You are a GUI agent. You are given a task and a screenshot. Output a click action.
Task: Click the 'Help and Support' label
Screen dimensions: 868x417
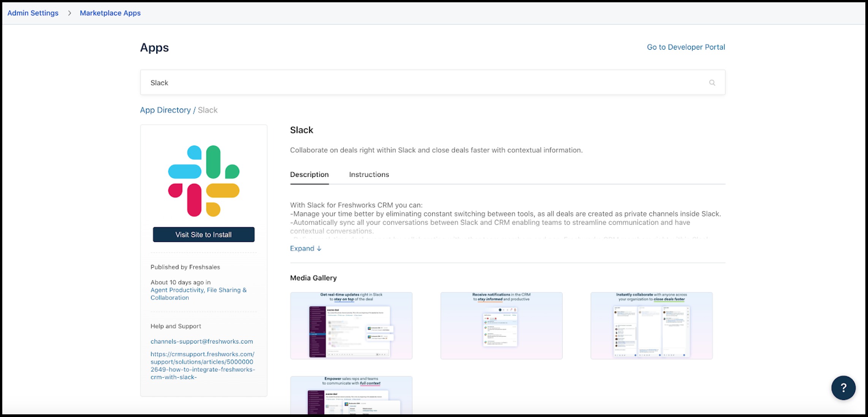176,326
